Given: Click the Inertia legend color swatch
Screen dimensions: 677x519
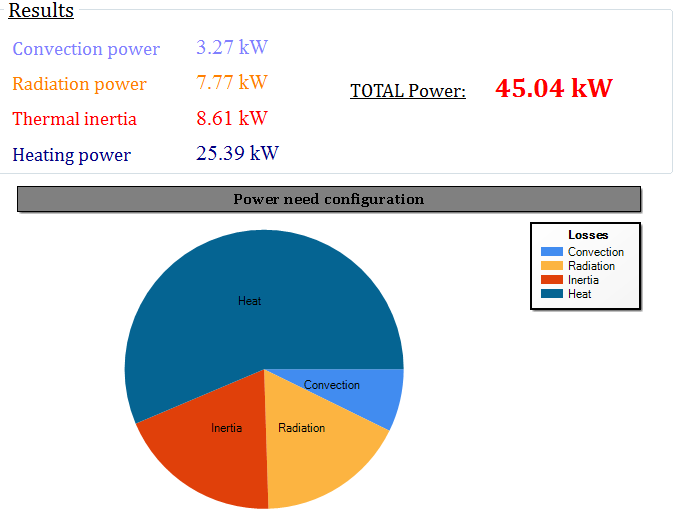Looking at the screenshot, I should tap(551, 280).
